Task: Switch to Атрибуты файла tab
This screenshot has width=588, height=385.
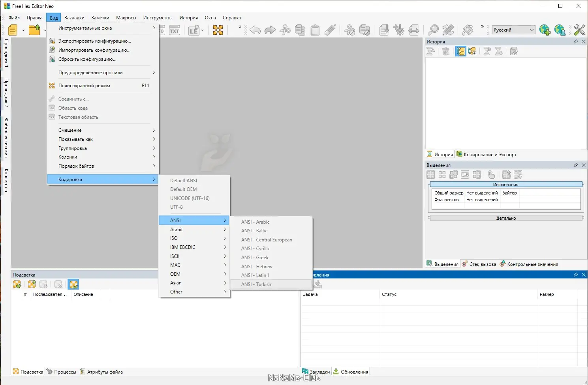Action: point(101,372)
